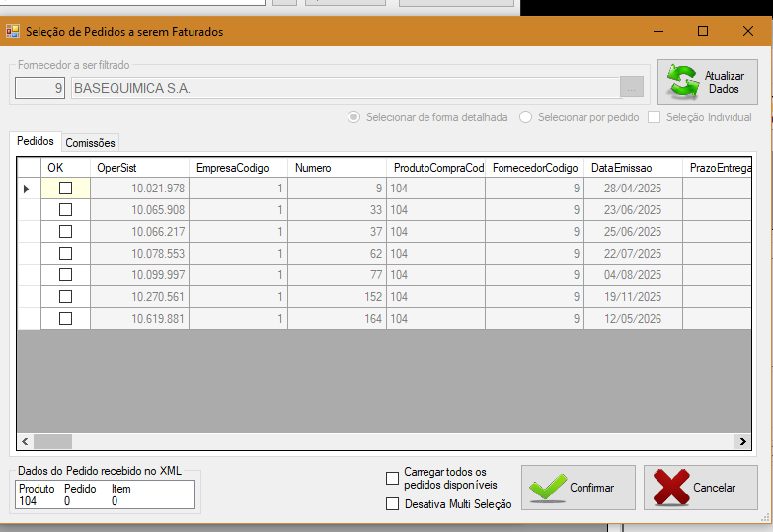The height and width of the screenshot is (532, 773).
Task: Click the window app icon in title bar
Action: pos(12,31)
